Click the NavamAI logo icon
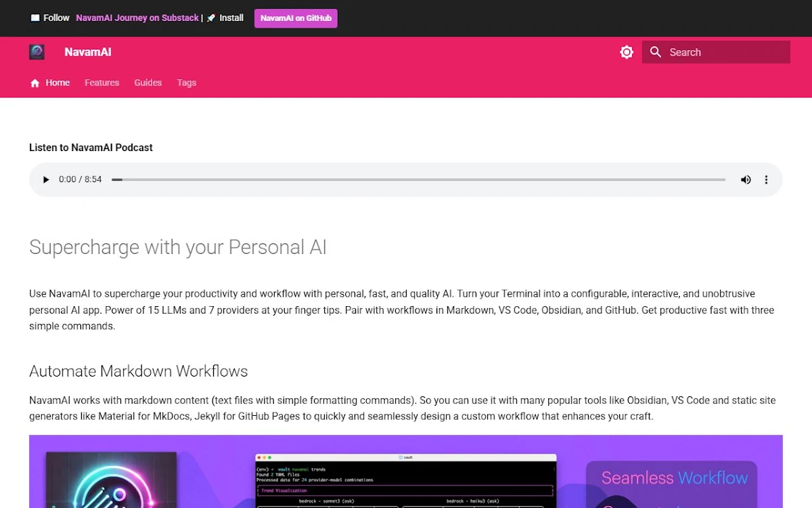 coord(37,52)
